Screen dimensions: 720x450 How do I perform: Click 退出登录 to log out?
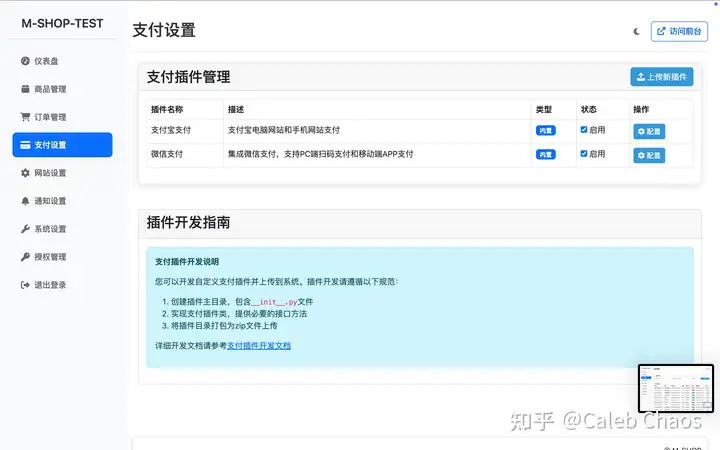(62, 285)
